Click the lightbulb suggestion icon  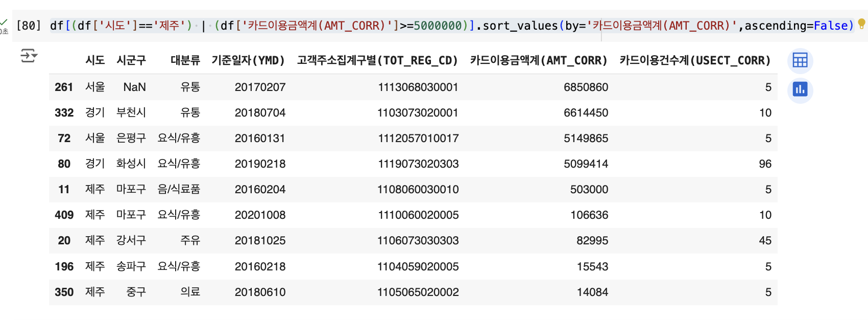pos(861,24)
